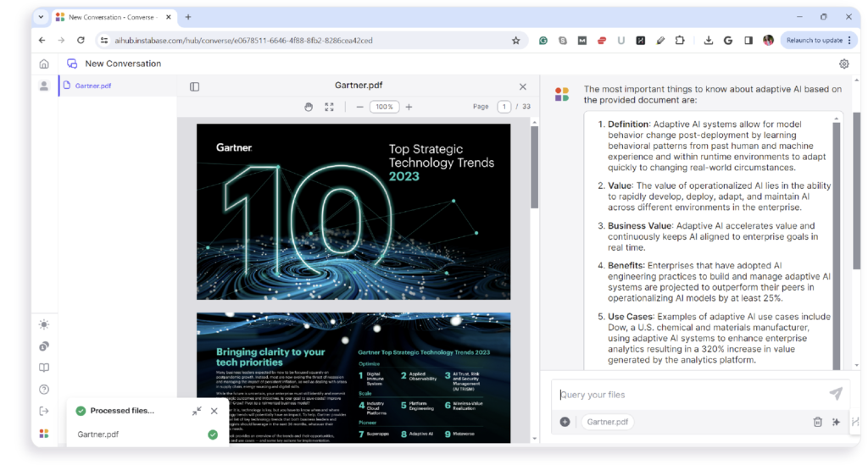
Task: Click the New Conversation chat icon
Action: (x=72, y=64)
